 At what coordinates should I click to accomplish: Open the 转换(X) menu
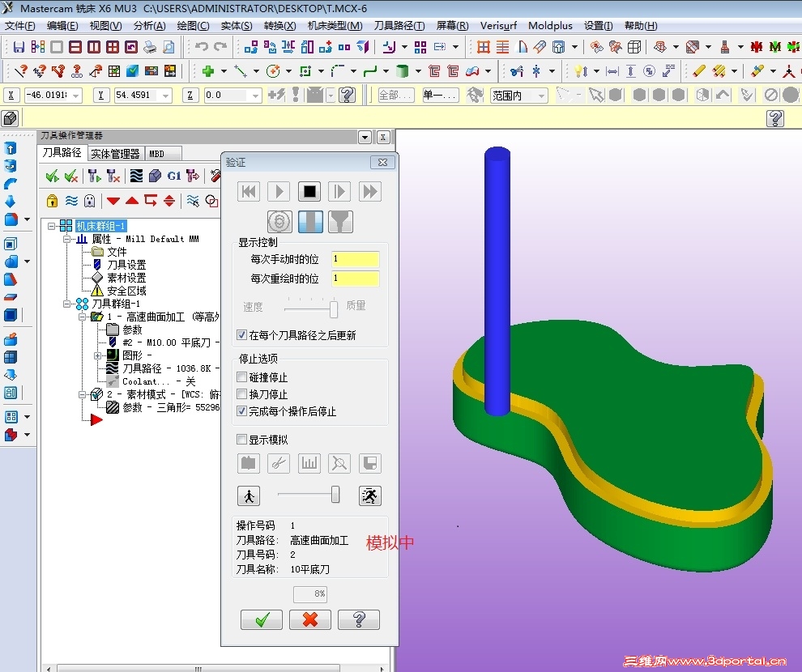(x=279, y=26)
